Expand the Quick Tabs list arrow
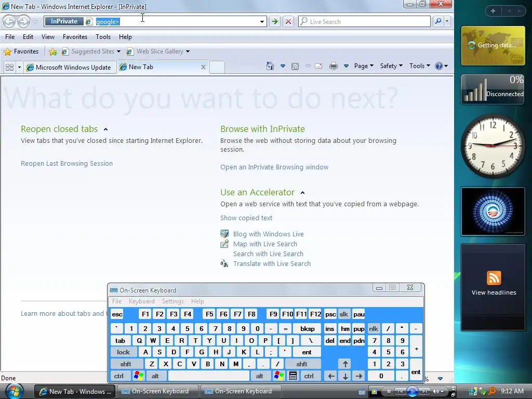 click(x=19, y=67)
